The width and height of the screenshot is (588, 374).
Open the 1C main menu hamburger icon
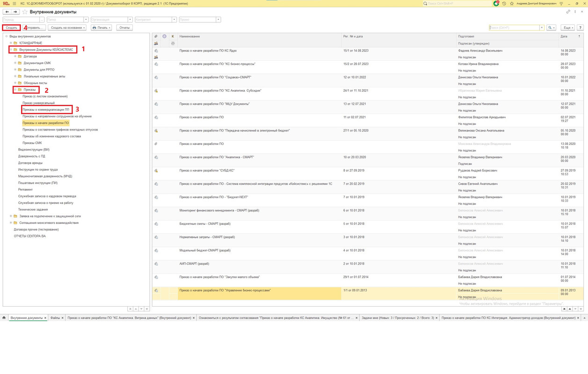[14, 3]
